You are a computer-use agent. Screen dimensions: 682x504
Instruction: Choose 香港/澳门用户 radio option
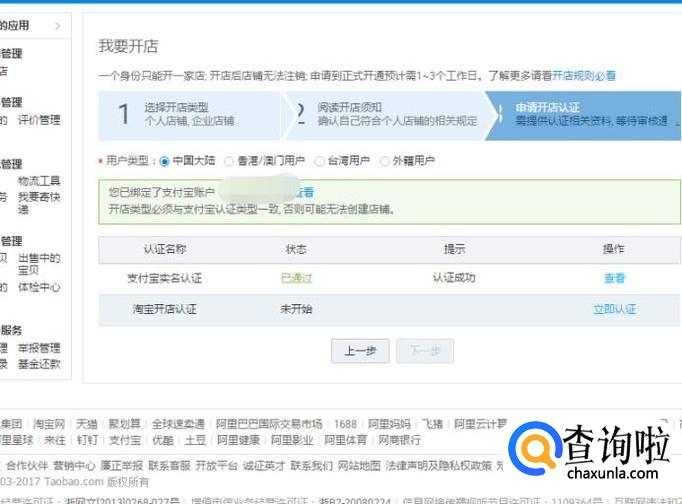point(229,161)
